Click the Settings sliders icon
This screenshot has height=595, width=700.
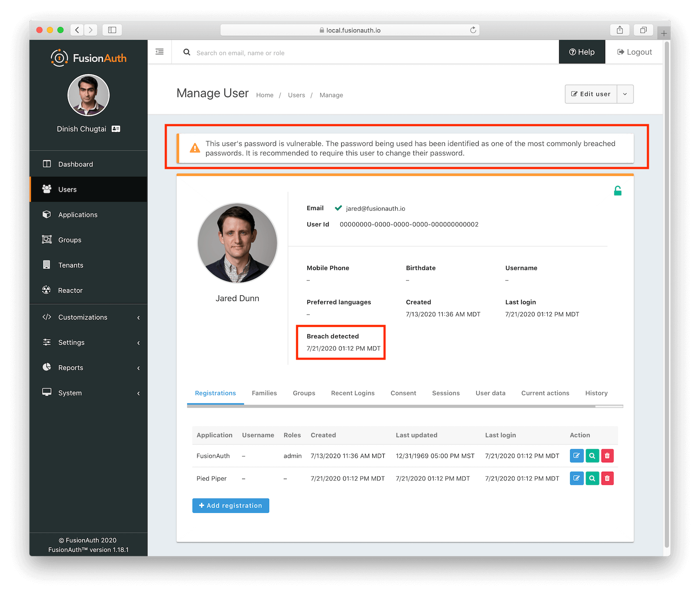47,342
